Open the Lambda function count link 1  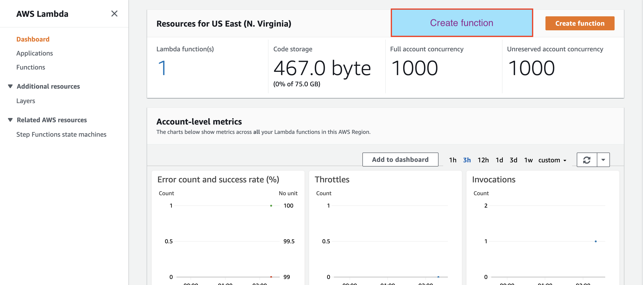click(162, 68)
